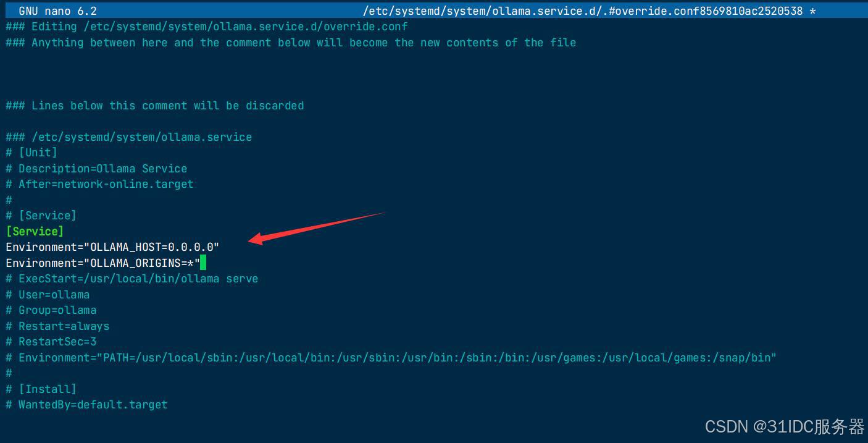Click the commented Restart=always line

pyautogui.click(x=57, y=326)
